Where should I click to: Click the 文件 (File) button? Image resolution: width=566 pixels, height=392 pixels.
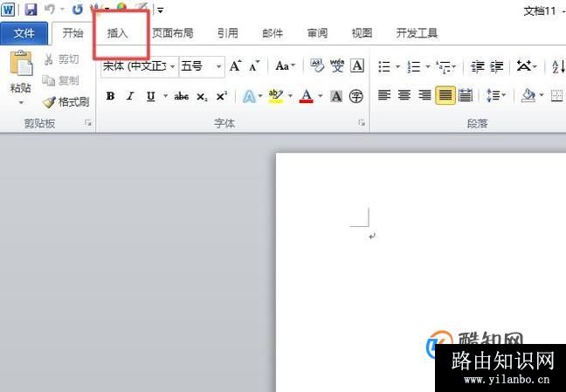[24, 33]
